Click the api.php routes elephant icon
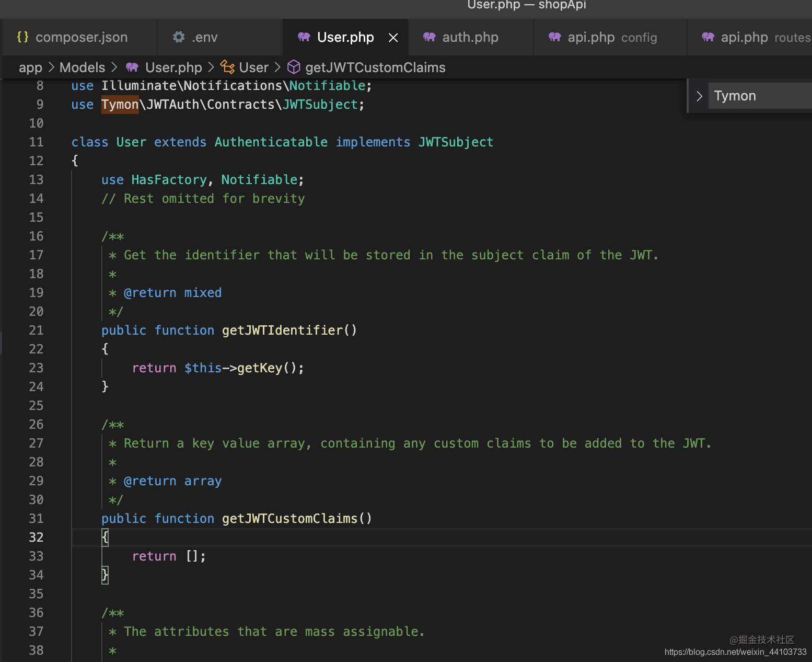The height and width of the screenshot is (662, 812). point(708,37)
